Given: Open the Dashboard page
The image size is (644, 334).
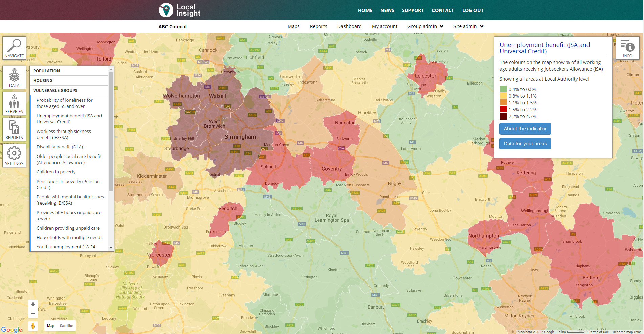Looking at the screenshot, I should 350,26.
